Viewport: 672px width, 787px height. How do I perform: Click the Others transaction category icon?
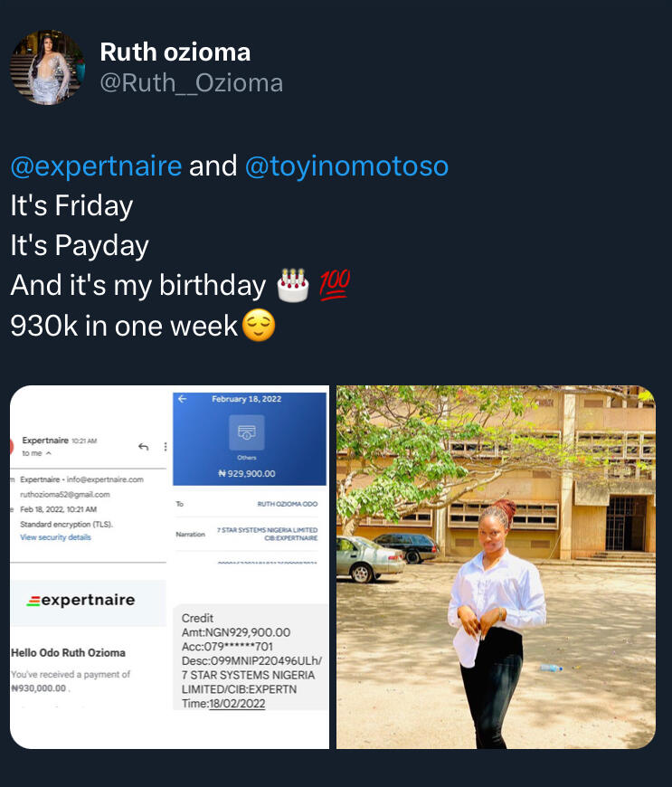[247, 432]
